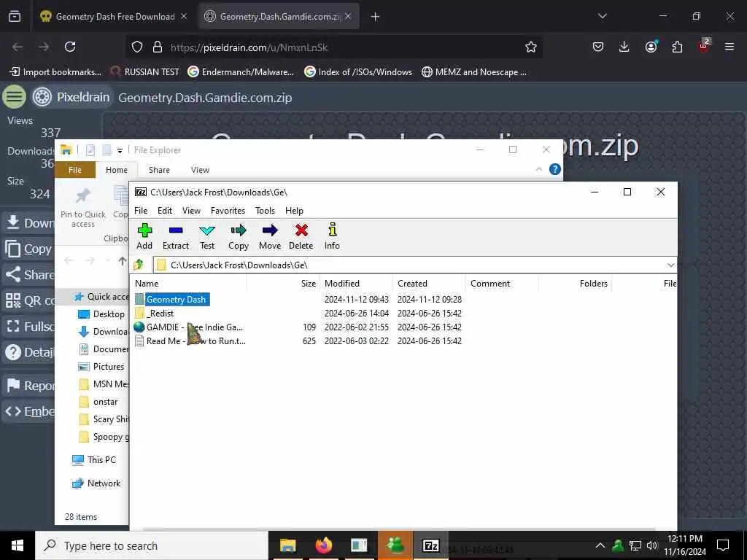This screenshot has height=560, width=747.
Task: Click the Pocket save icon
Action: coord(598,47)
